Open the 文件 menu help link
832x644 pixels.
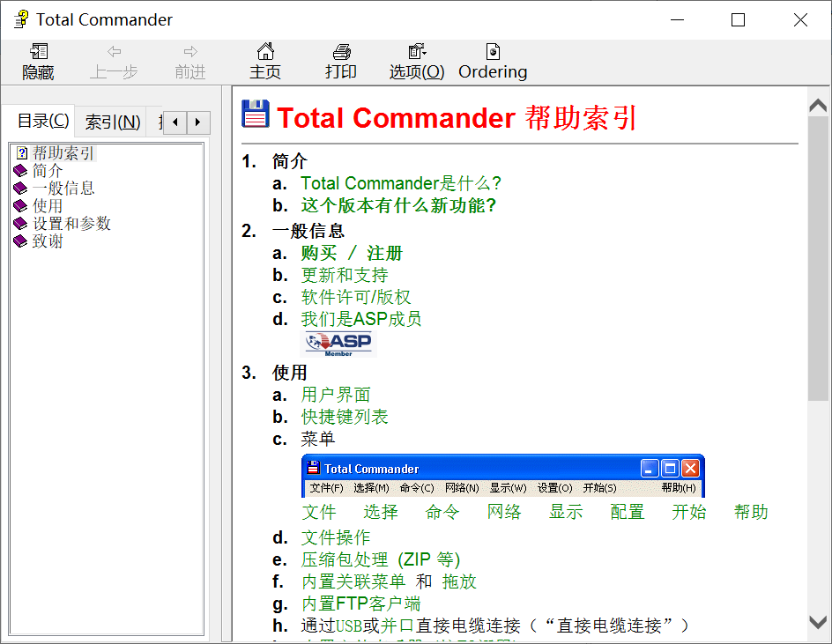pyautogui.click(x=319, y=512)
